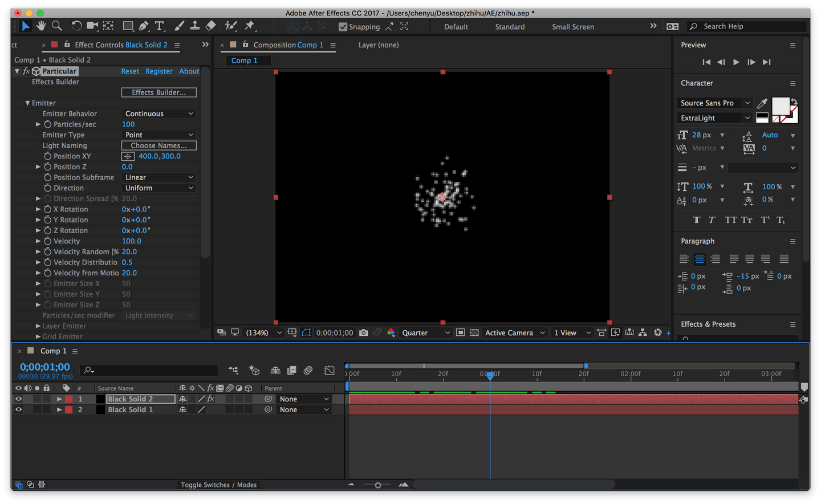Click the Search Help field
This screenshot has height=504, width=821.
747,26
